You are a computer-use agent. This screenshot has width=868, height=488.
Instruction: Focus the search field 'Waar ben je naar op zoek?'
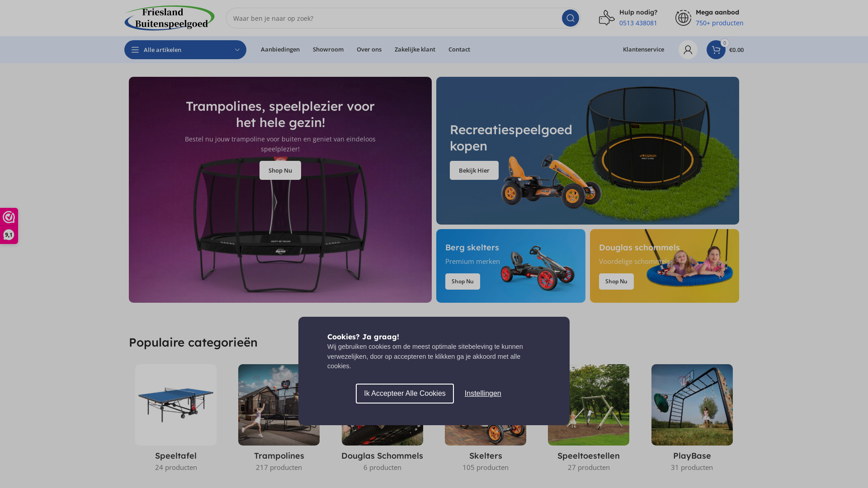[393, 18]
